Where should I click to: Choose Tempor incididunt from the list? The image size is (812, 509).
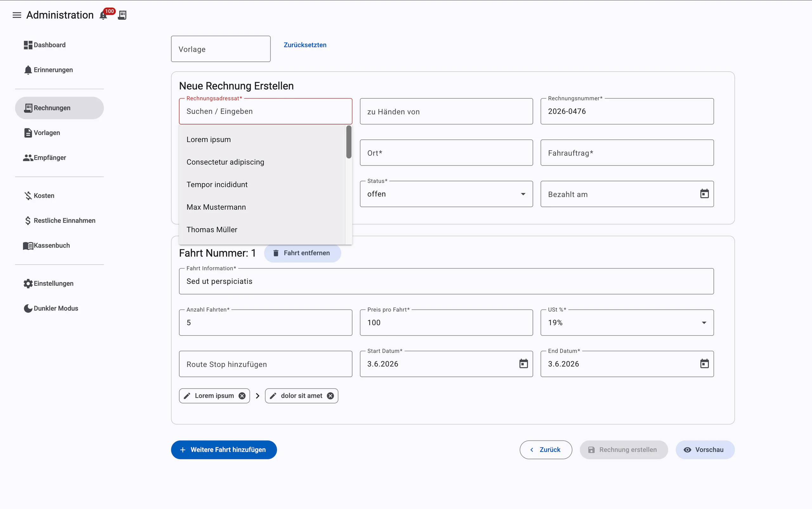[262, 185]
